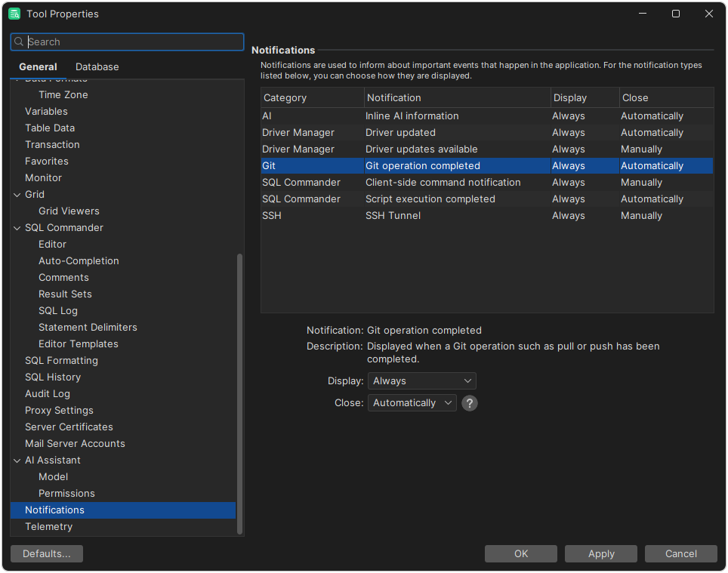The height and width of the screenshot is (573, 728).
Task: Click the OK button
Action: point(521,553)
